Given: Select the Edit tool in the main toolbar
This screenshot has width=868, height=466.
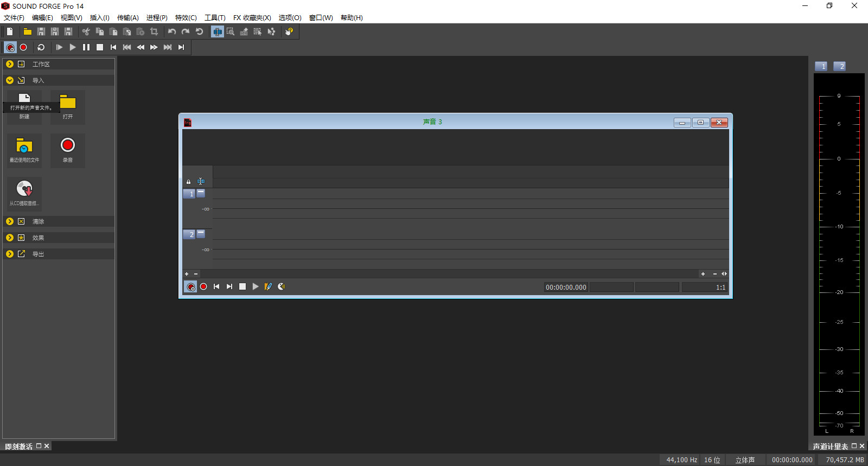Looking at the screenshot, I should click(x=218, y=31).
